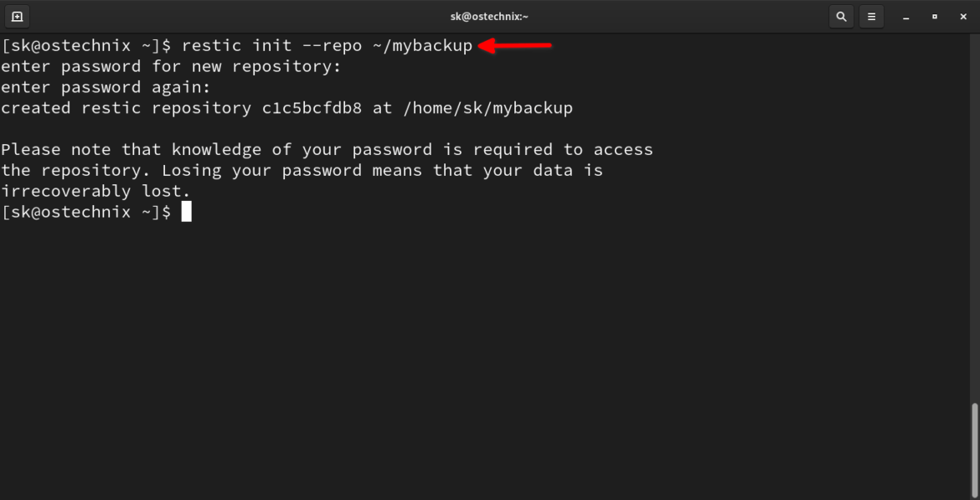Click the blinking block cursor
Image resolution: width=980 pixels, height=500 pixels.
click(188, 211)
